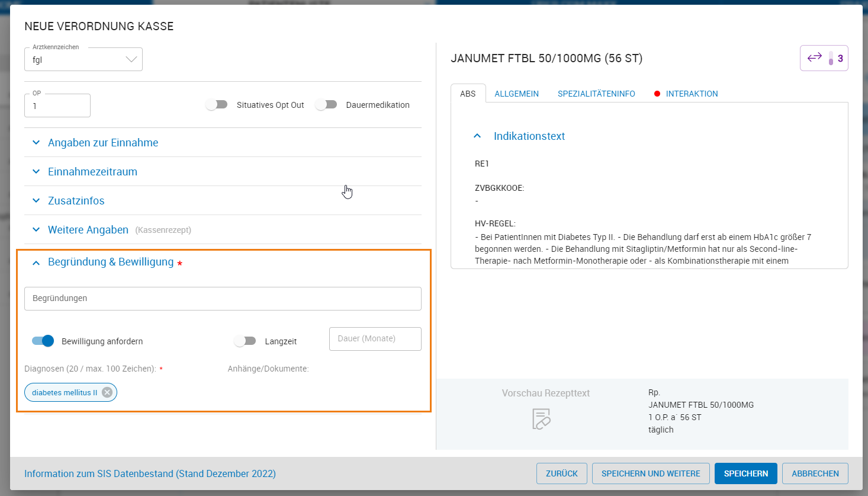Click the ZVBGKKOOE: label text
Viewport: 868px width, 496px height.
(499, 188)
